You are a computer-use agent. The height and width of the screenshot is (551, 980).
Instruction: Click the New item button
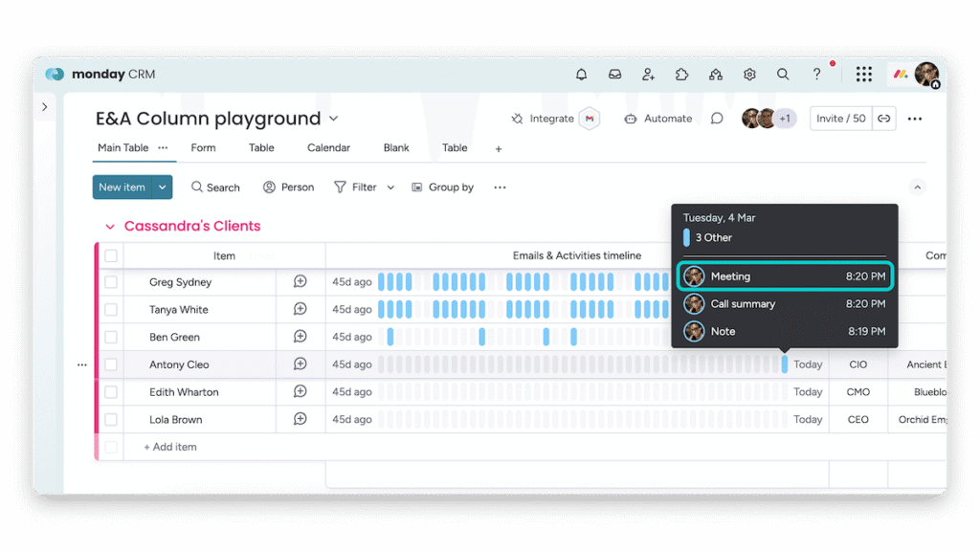point(122,187)
